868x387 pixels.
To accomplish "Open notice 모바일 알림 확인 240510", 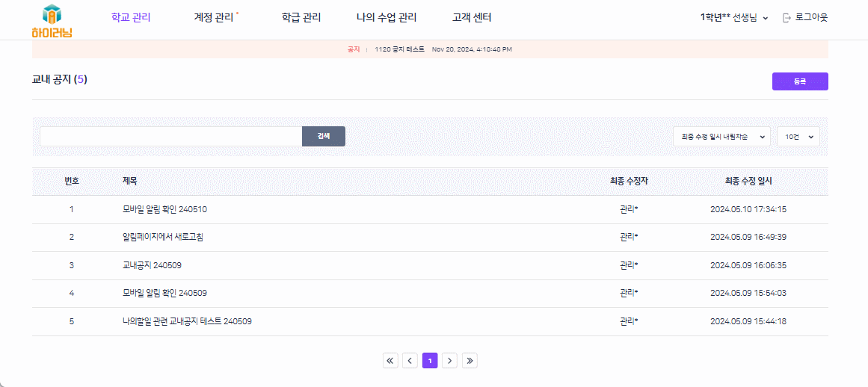I will [164, 209].
